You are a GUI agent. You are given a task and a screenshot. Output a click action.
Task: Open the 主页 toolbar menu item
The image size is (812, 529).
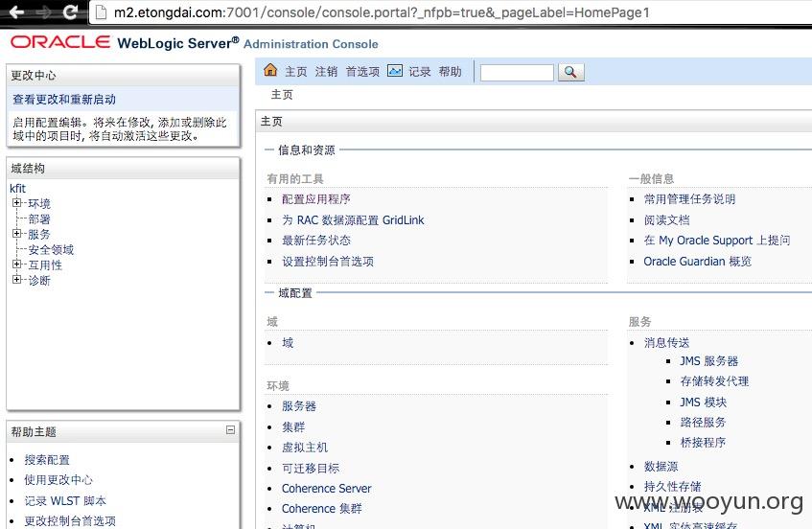click(296, 72)
